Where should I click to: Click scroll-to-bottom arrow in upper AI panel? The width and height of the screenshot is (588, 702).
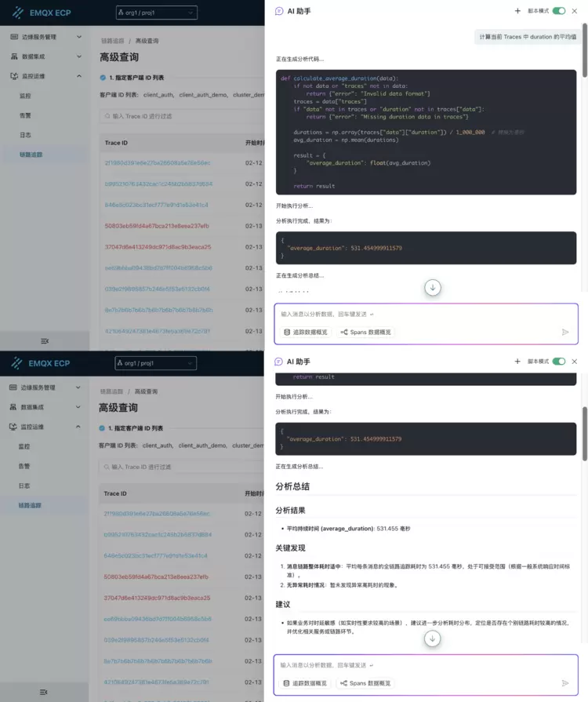pyautogui.click(x=432, y=288)
